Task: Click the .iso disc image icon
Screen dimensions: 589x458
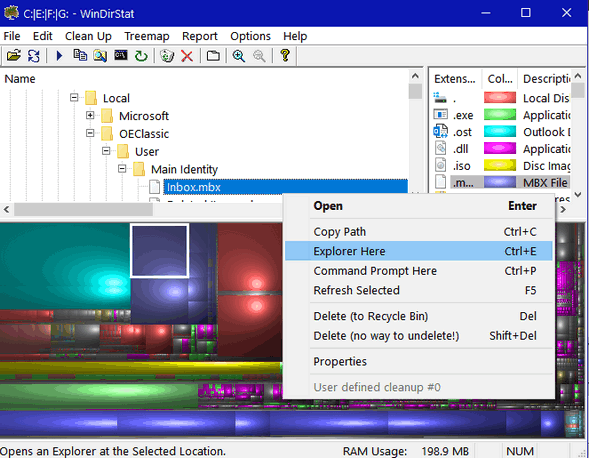Action: point(441,165)
